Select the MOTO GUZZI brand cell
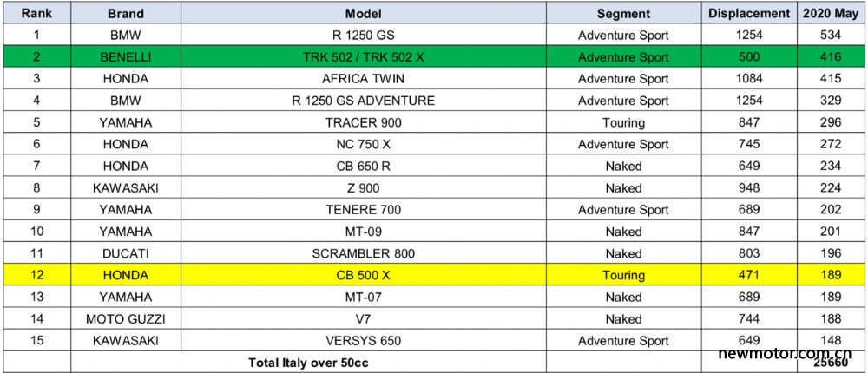Screen dimensions: 868x373 click(126, 318)
